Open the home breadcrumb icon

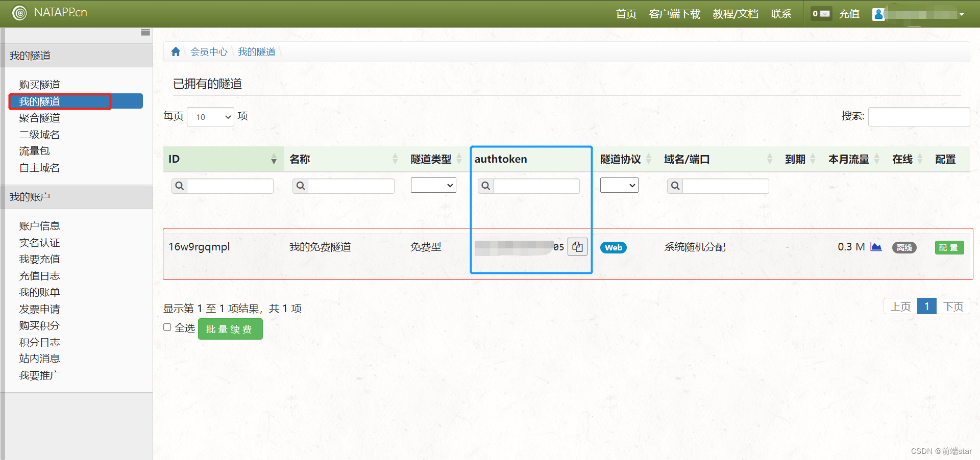pos(176,52)
